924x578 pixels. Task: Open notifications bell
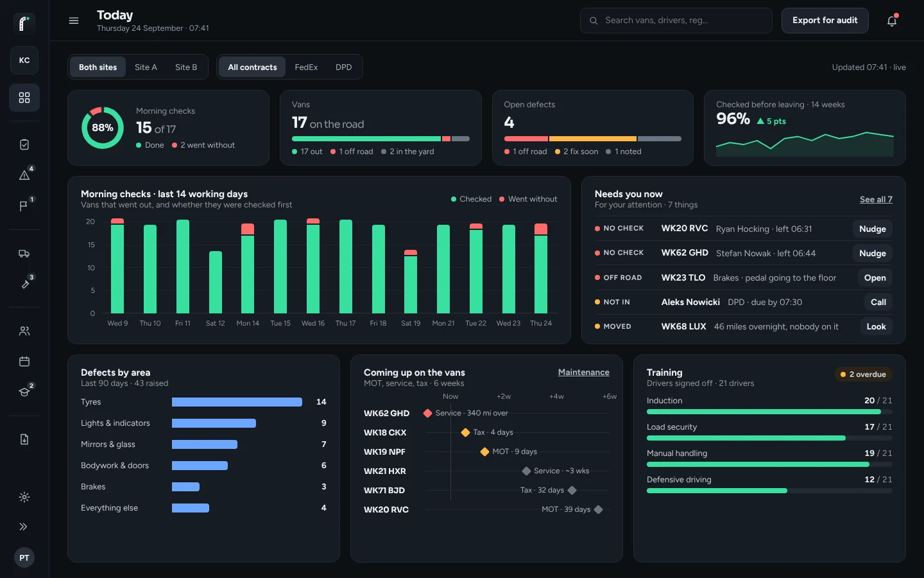892,21
